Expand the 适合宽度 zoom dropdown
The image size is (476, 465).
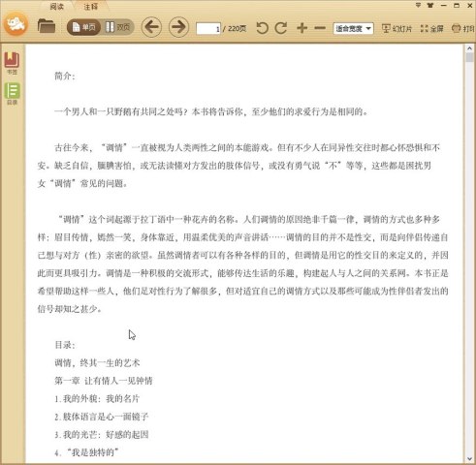click(353, 28)
